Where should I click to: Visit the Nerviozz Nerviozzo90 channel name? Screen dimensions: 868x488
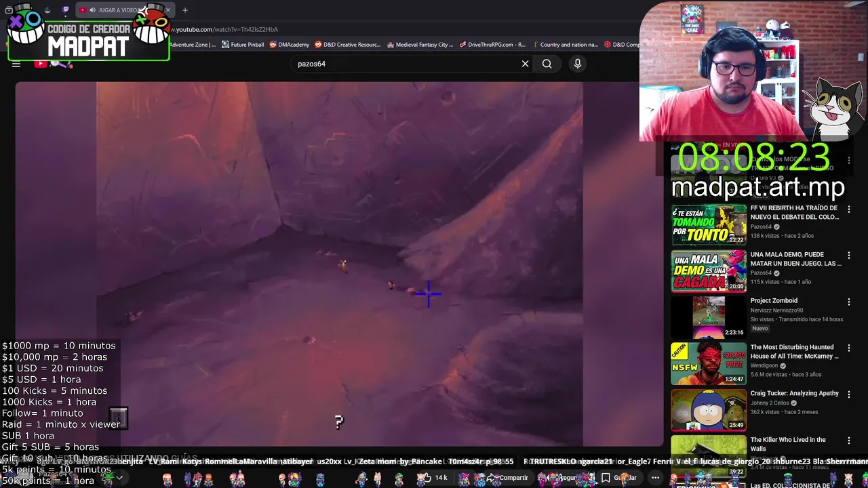click(x=776, y=310)
